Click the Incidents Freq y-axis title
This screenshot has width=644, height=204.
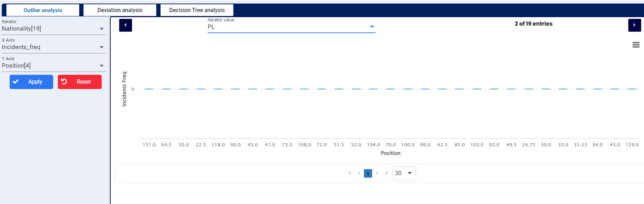coord(124,89)
